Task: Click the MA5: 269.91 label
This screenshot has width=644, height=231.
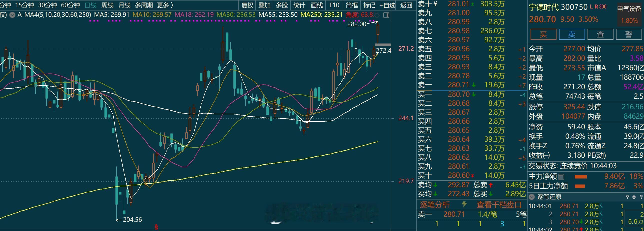Action: tap(112, 15)
